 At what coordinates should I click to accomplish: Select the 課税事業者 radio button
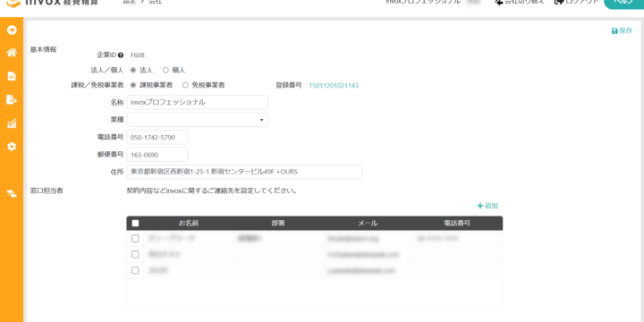click(133, 86)
